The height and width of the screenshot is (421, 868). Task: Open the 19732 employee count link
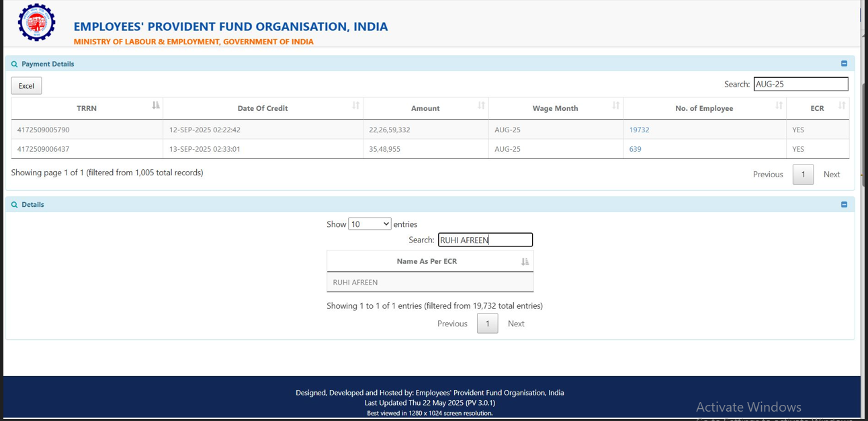tap(639, 130)
